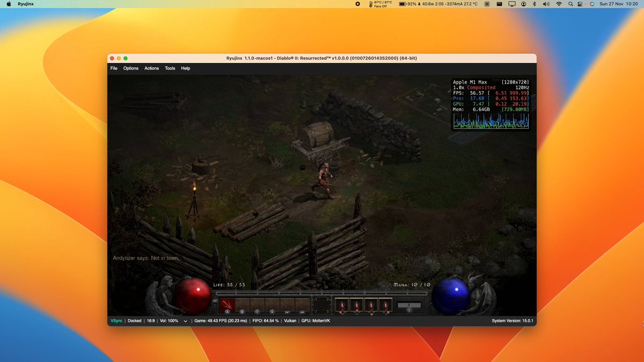Toggle VSync in the status bar
This screenshot has height=362, width=644.
coord(116,321)
